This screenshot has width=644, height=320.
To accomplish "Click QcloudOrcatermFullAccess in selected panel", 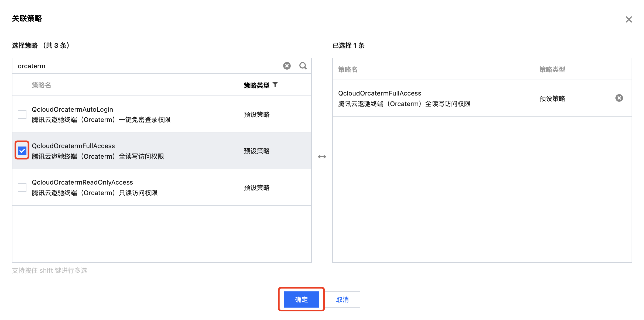I will [380, 93].
